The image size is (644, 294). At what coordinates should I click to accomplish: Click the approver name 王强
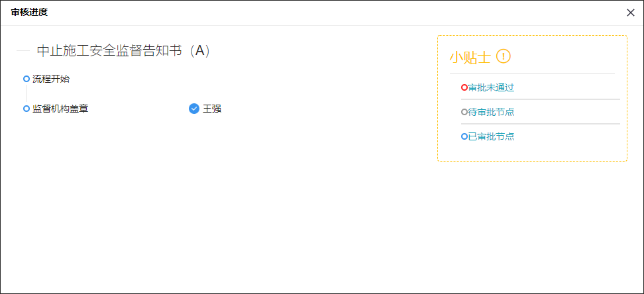(212, 109)
